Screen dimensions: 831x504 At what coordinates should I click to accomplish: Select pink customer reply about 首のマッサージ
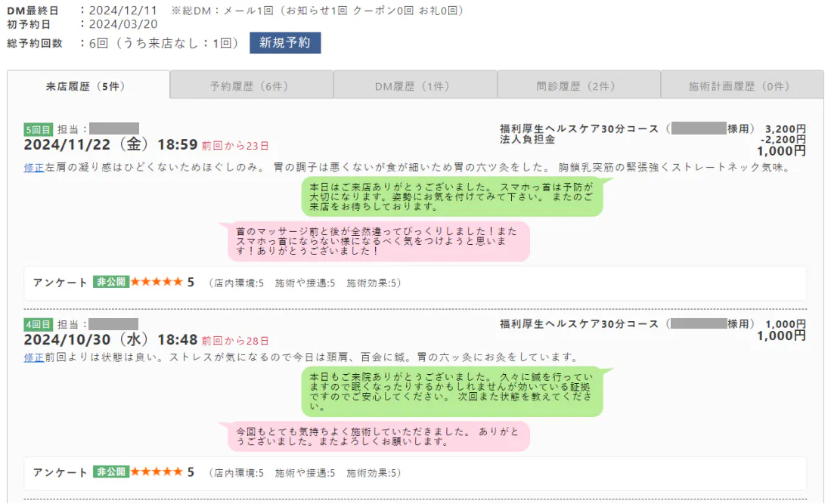[x=377, y=240]
